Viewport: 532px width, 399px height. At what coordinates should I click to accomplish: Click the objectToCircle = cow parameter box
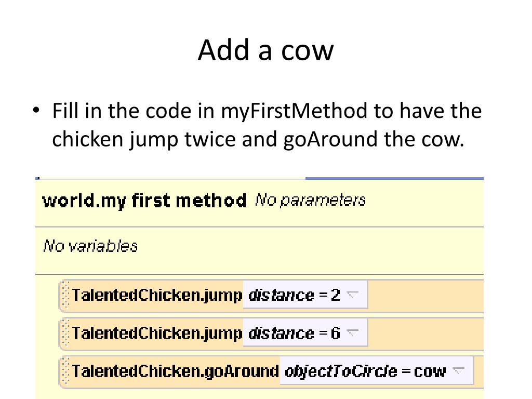click(377, 371)
